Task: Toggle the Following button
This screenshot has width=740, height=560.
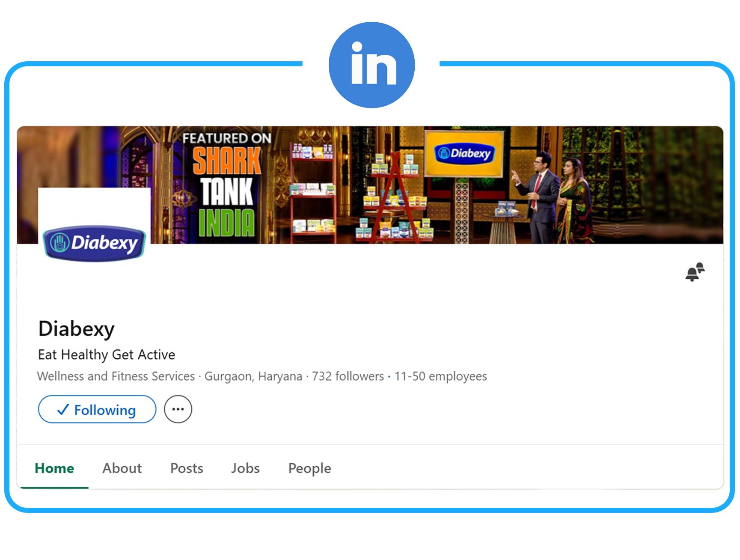Action: [x=97, y=409]
